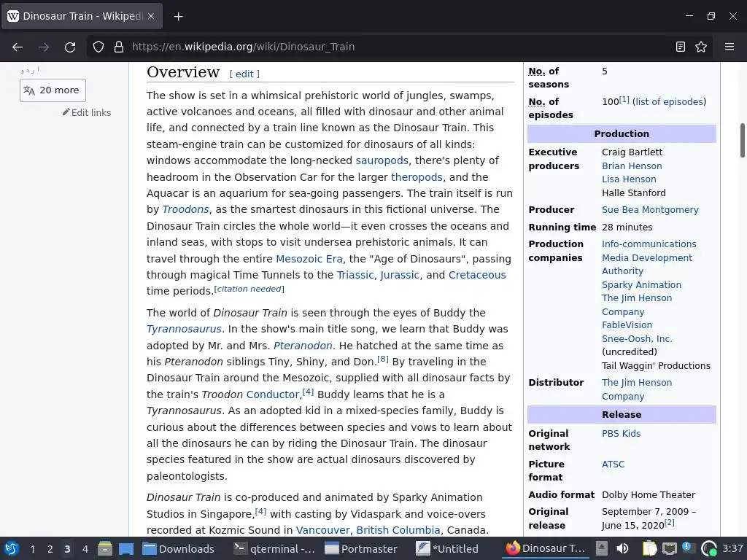The width and height of the screenshot is (747, 560).
Task: Open Brian Henson infobox link
Action: click(x=632, y=166)
